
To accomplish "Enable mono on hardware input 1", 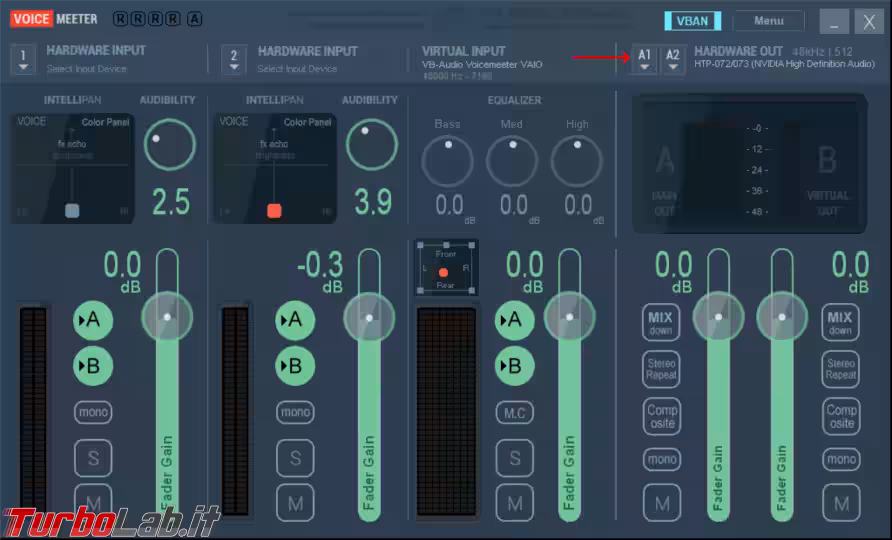I will click(x=93, y=412).
